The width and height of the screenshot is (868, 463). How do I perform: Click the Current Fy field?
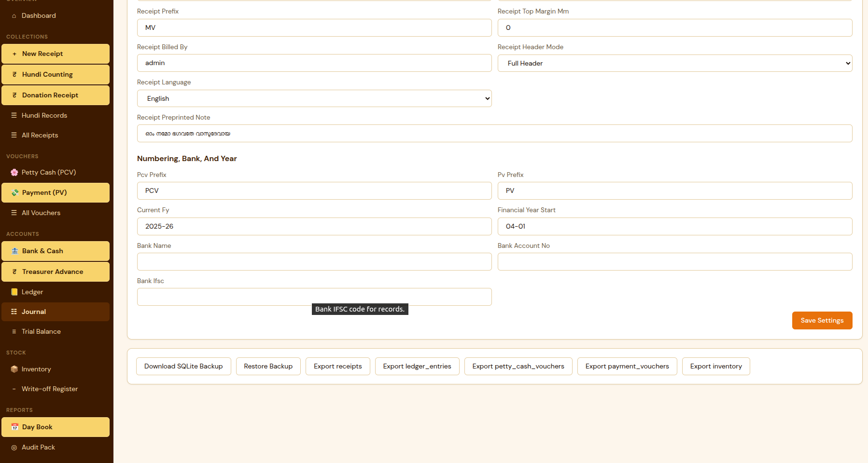(x=314, y=227)
